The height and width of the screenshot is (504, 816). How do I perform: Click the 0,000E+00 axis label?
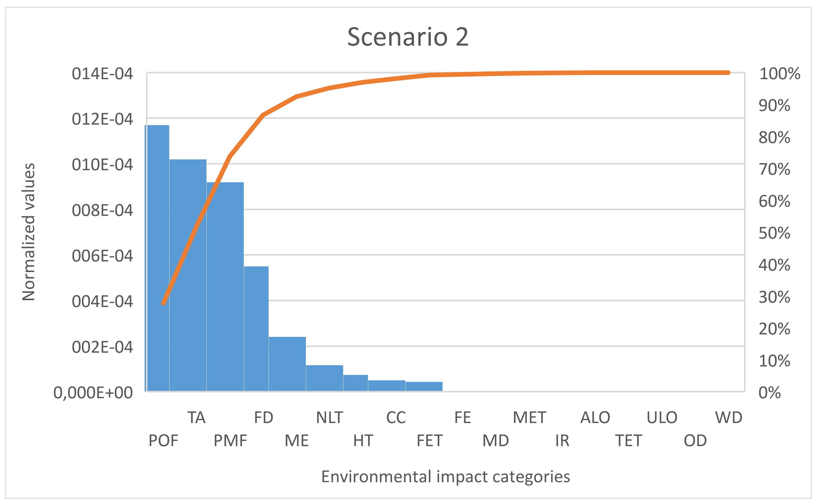click(x=93, y=393)
